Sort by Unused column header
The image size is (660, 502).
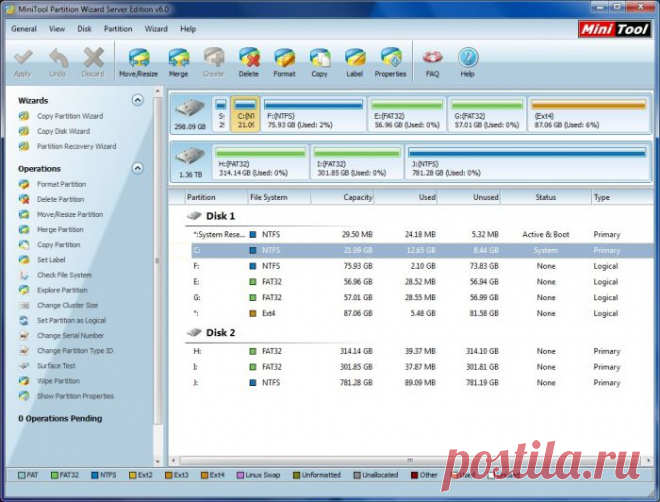(x=469, y=197)
